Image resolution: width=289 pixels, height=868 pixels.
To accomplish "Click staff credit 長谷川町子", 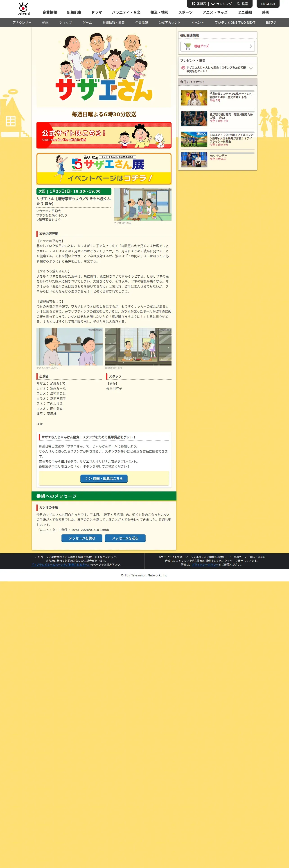I will 114,388.
